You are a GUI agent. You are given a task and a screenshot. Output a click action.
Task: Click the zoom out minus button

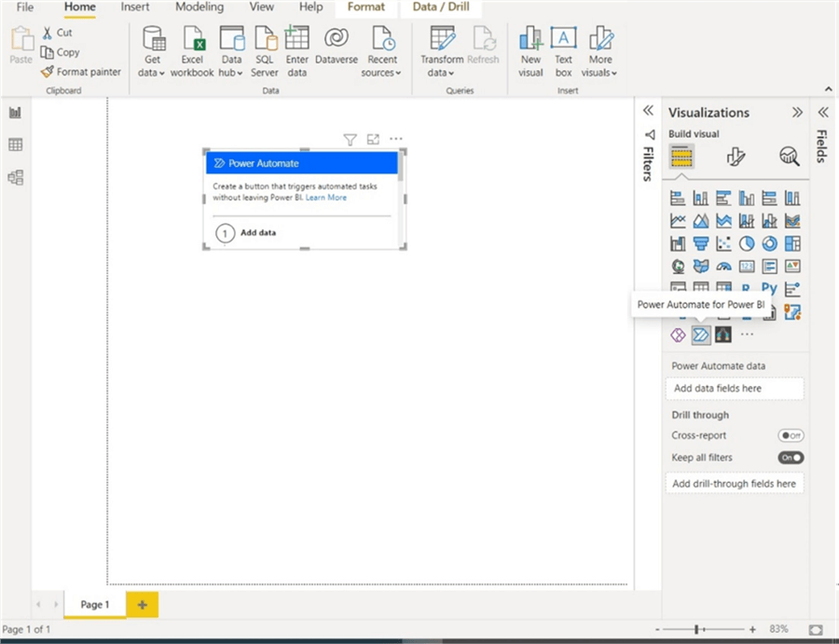pyautogui.click(x=657, y=630)
